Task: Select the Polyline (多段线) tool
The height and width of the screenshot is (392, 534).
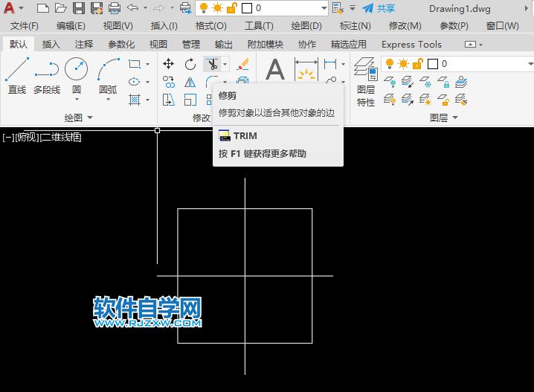Action: pyautogui.click(x=47, y=76)
